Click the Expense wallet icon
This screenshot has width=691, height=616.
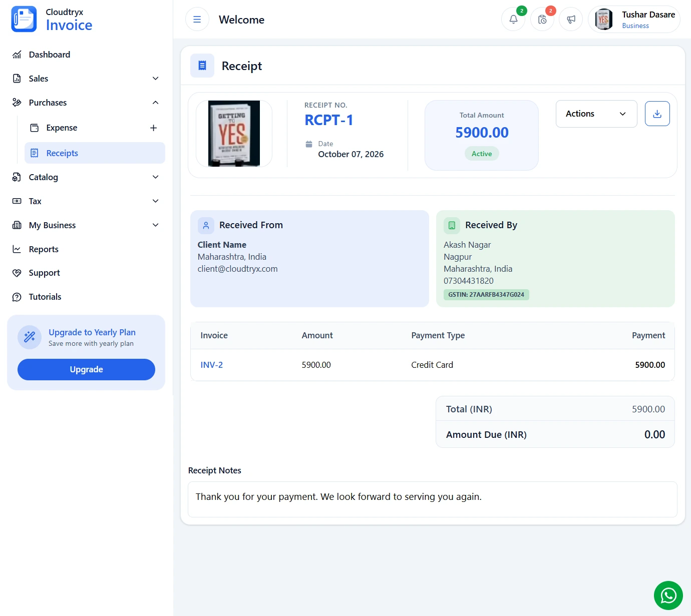pyautogui.click(x=35, y=128)
